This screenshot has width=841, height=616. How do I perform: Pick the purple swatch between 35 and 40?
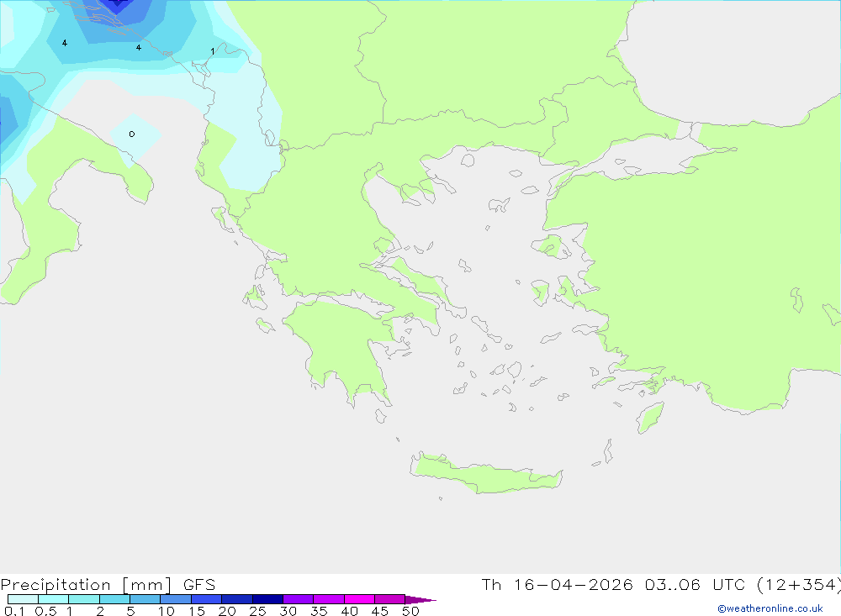[x=328, y=599]
